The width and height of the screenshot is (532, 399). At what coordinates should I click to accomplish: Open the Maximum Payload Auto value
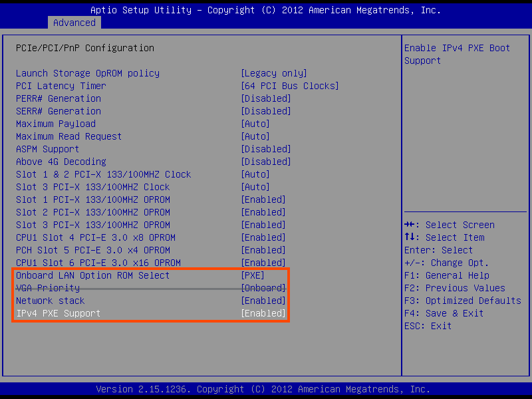click(255, 124)
